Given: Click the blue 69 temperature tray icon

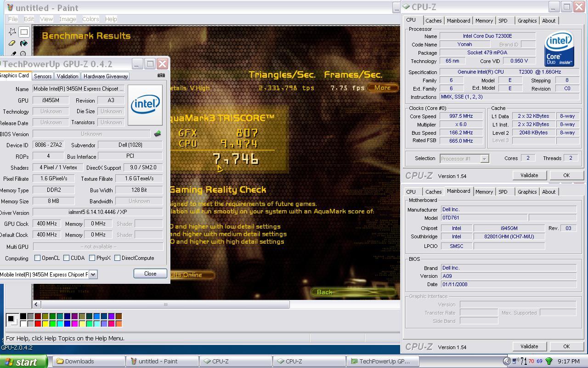Looking at the screenshot, I should [539, 362].
